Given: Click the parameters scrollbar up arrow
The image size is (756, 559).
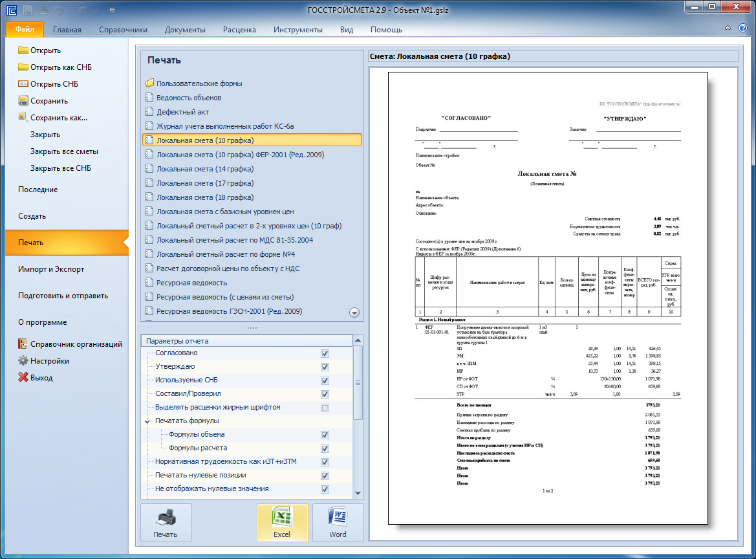Looking at the screenshot, I should tap(358, 340).
